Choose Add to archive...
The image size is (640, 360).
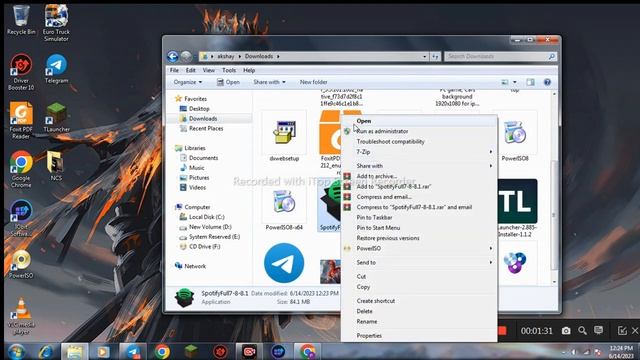(419, 176)
